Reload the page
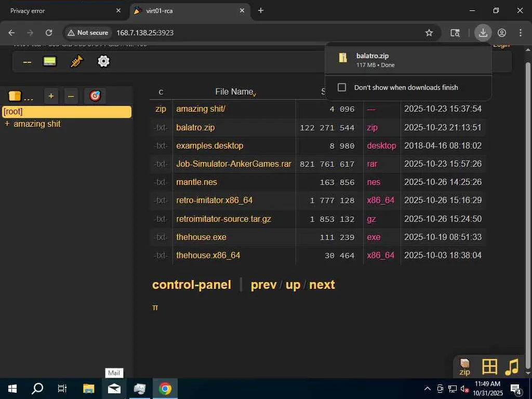The width and height of the screenshot is (532, 399). [49, 33]
